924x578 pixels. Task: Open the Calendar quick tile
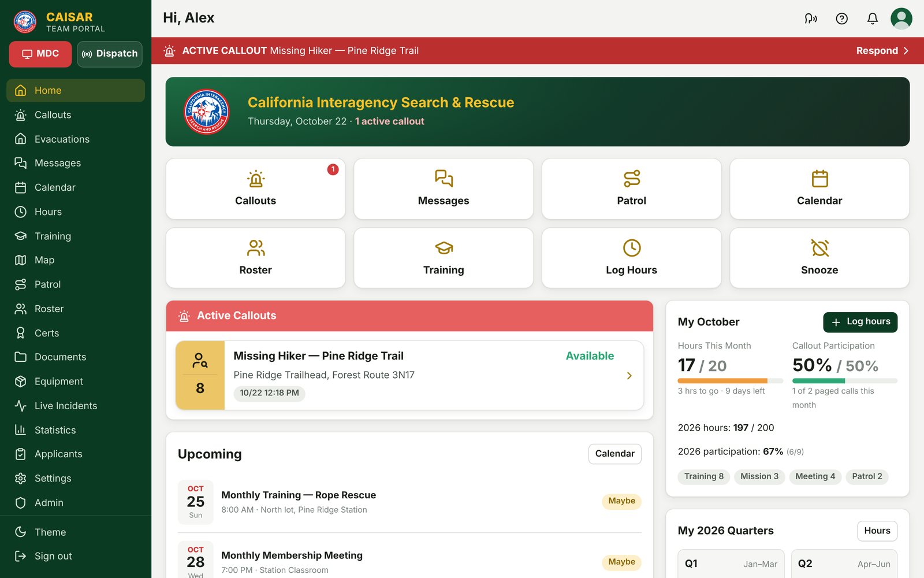(819, 189)
